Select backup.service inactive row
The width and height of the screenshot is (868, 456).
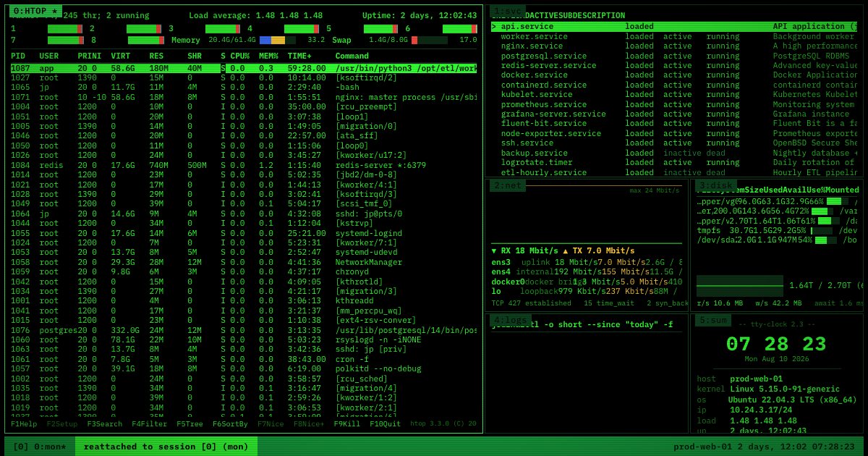click(x=675, y=153)
